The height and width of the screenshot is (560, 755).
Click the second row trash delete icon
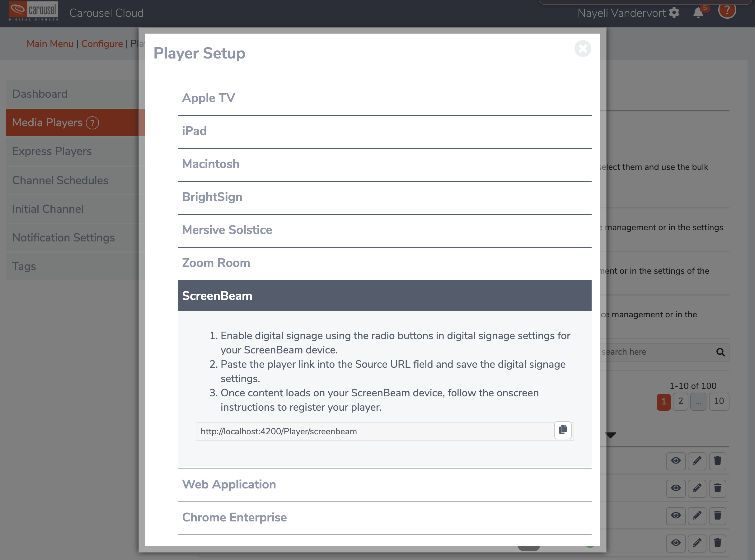(x=717, y=488)
